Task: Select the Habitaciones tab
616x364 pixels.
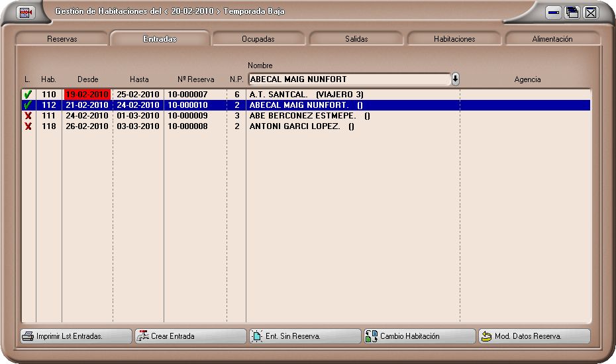Action: [454, 39]
